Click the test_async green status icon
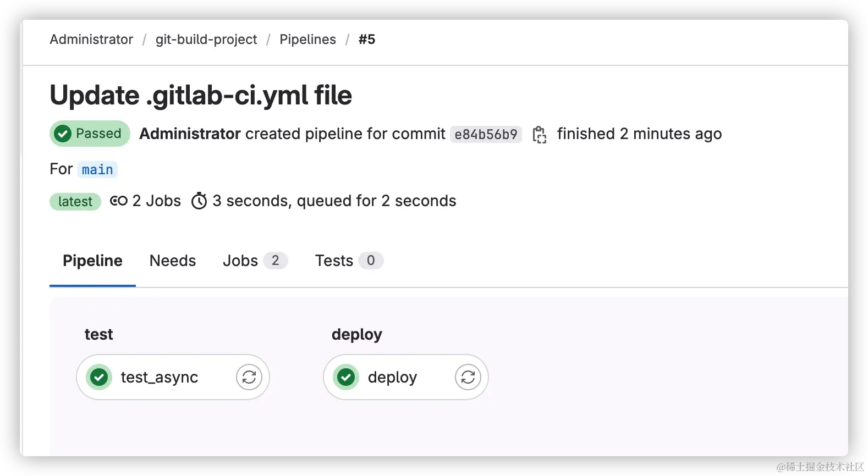 coord(100,377)
